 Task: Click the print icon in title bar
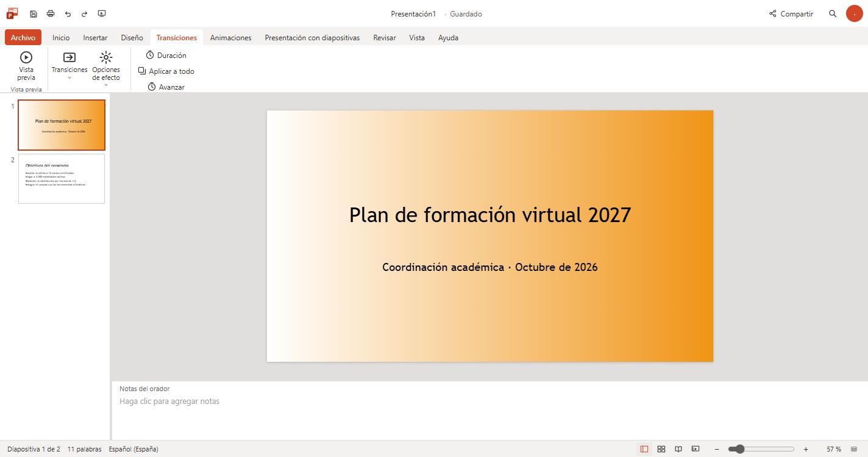[x=51, y=13]
